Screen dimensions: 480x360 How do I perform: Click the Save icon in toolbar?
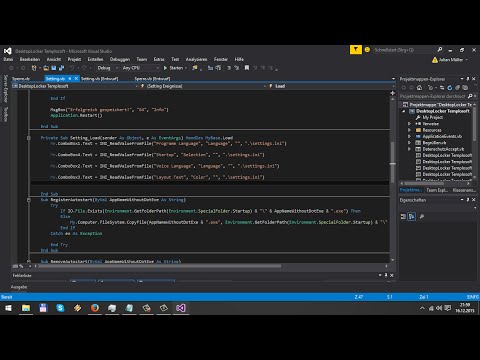pyautogui.click(x=53, y=68)
